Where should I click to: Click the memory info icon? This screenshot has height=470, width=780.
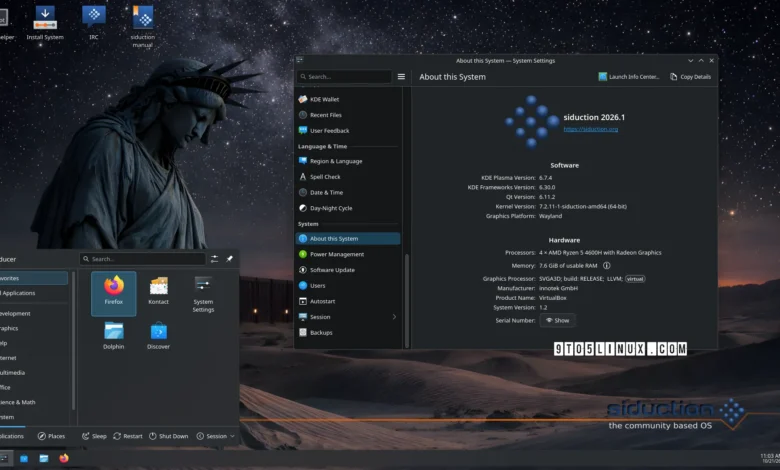point(606,266)
